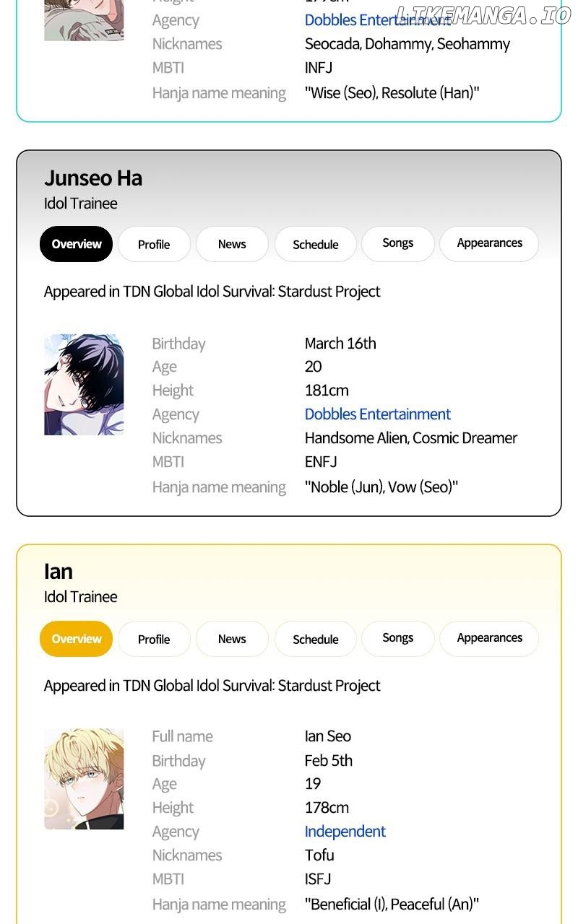Click Junseo Ha's profile photo
Screen dimensions: 578x924
point(84,384)
